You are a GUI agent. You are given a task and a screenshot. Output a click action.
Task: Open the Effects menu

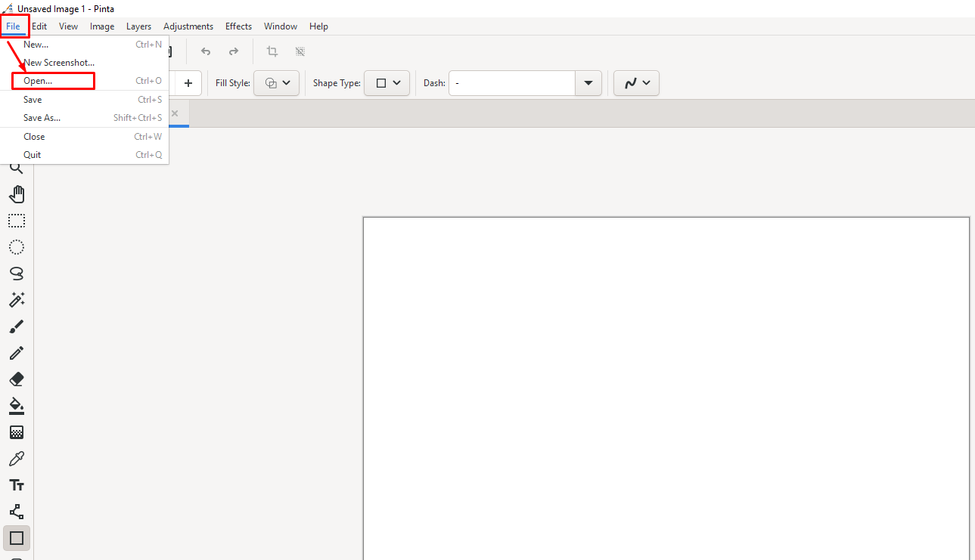coord(238,26)
